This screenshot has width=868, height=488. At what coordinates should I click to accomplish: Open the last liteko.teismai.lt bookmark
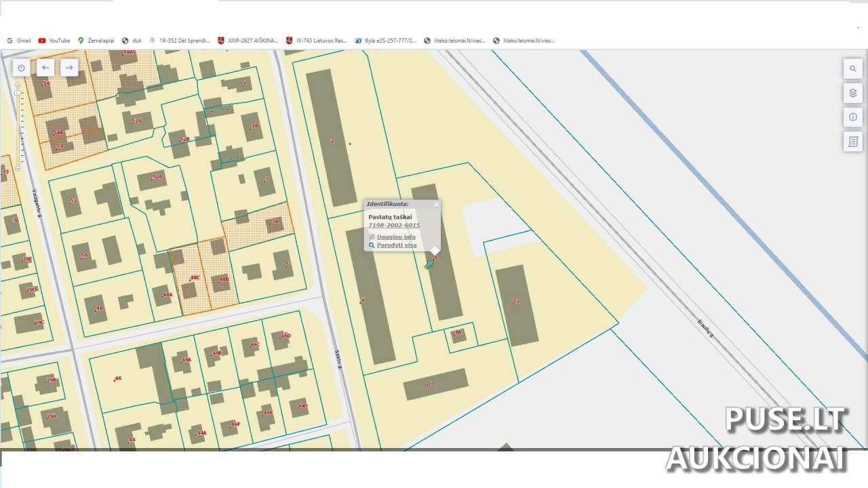(x=524, y=41)
